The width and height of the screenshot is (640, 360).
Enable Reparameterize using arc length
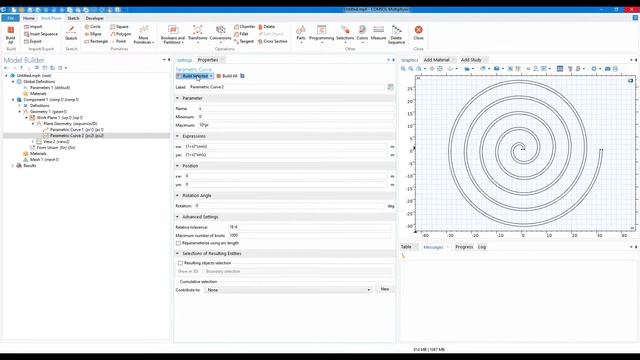178,243
